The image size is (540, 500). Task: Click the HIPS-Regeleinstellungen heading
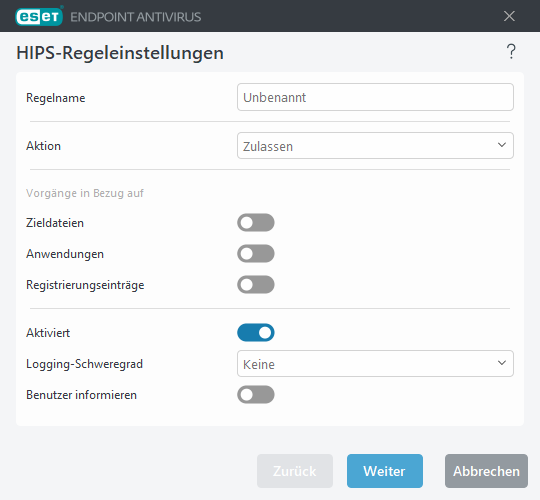pos(120,53)
